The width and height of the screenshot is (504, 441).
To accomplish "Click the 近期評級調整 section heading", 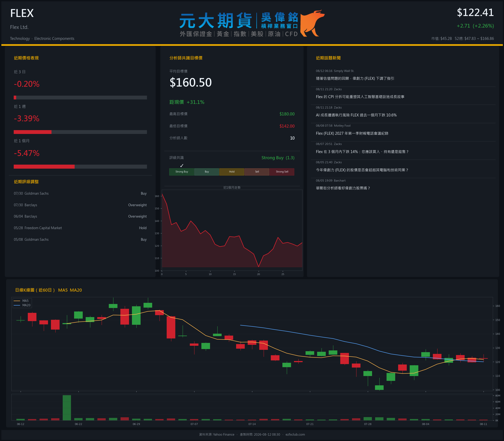I will (26, 182).
